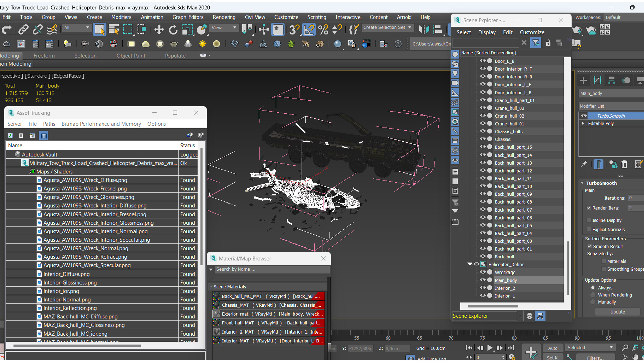Click the Rectangular Selection Region icon

tap(128, 30)
